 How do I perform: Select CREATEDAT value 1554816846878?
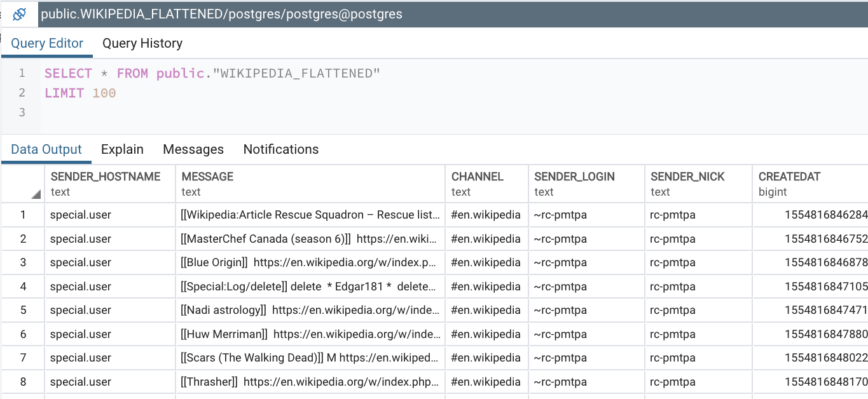point(810,262)
